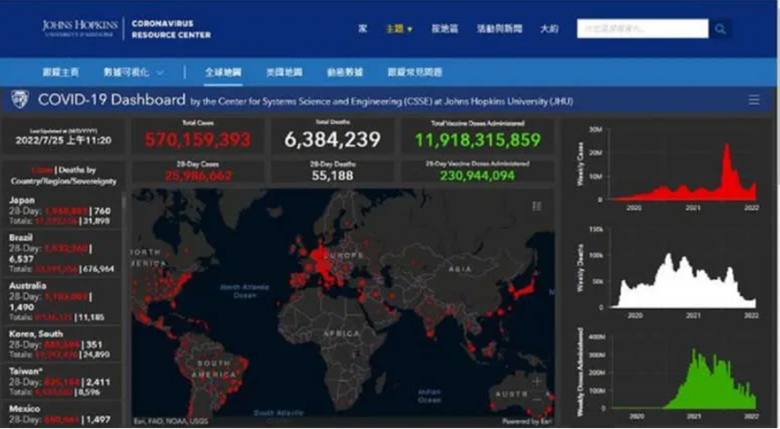This screenshot has height=429, width=780.
Task: Open the 大約 (about) menu item
Action: click(x=549, y=29)
